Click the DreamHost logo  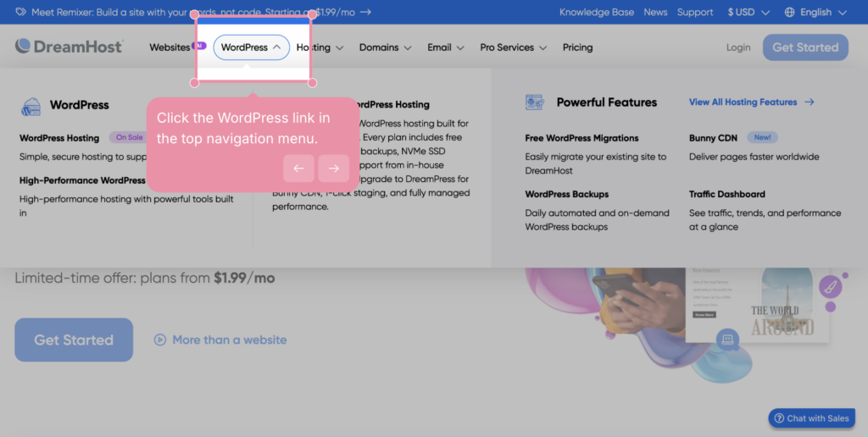point(70,47)
